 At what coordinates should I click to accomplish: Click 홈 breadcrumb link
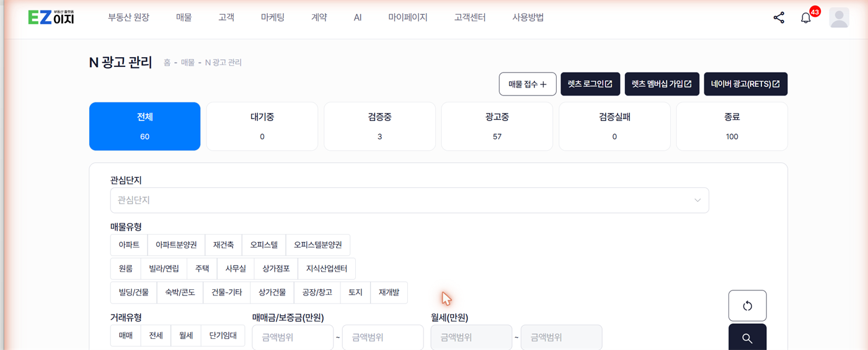coord(167,63)
